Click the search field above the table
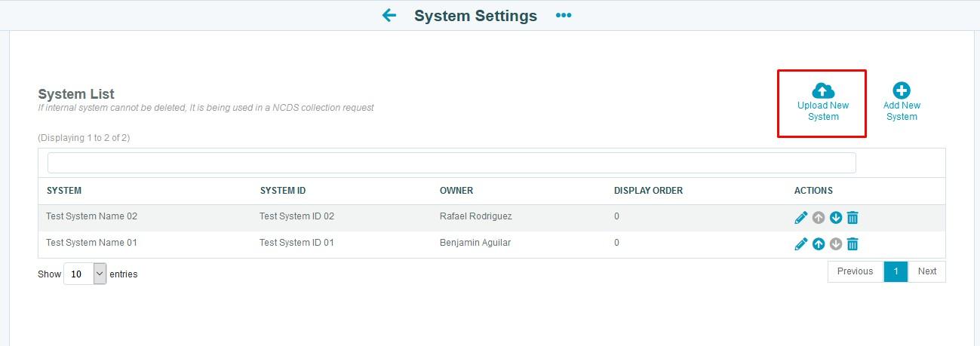Screen dimensions: 980x346 [x=451, y=163]
